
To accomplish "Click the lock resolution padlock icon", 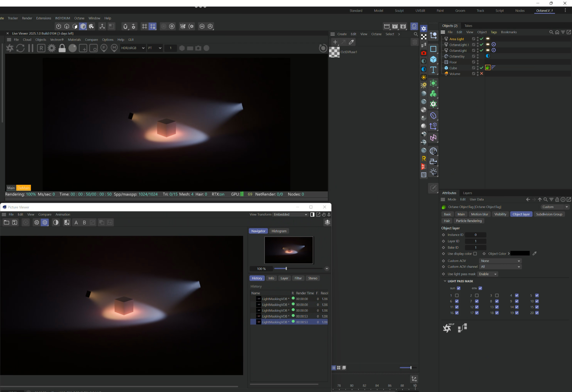I will (62, 48).
